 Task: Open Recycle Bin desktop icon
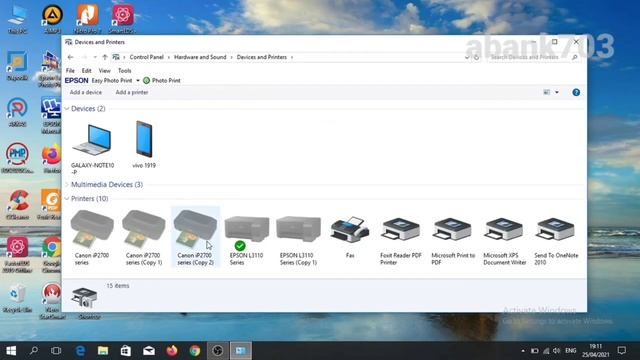17,298
